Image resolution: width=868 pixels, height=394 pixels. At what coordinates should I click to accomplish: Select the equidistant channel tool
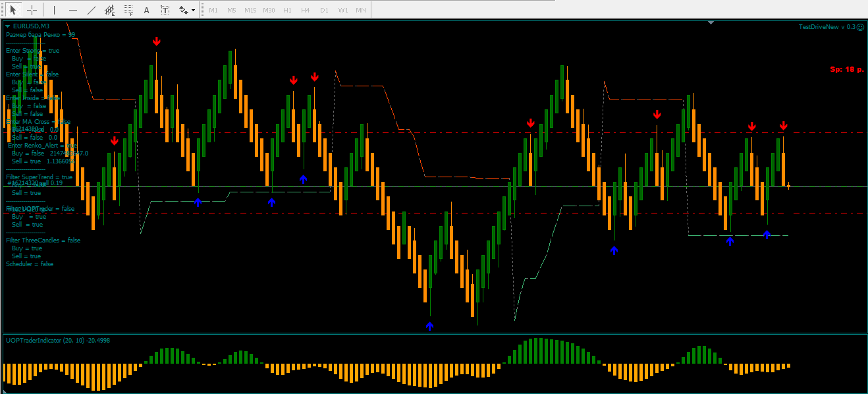tap(110, 10)
